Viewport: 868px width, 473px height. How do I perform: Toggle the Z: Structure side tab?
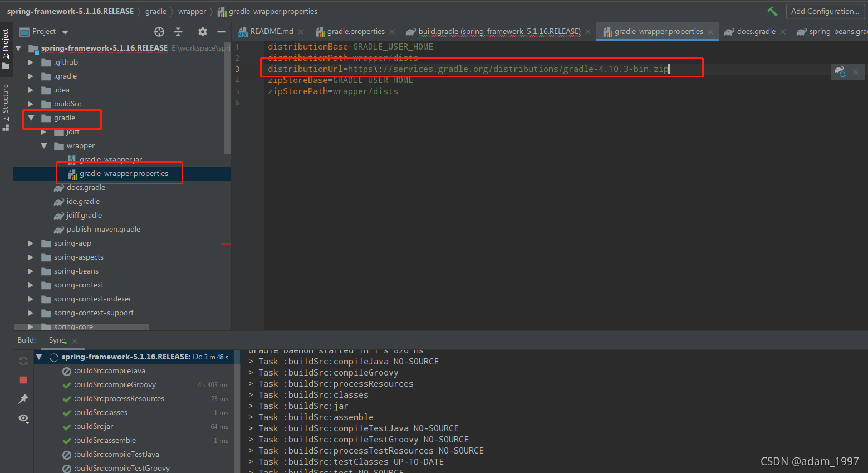point(6,108)
